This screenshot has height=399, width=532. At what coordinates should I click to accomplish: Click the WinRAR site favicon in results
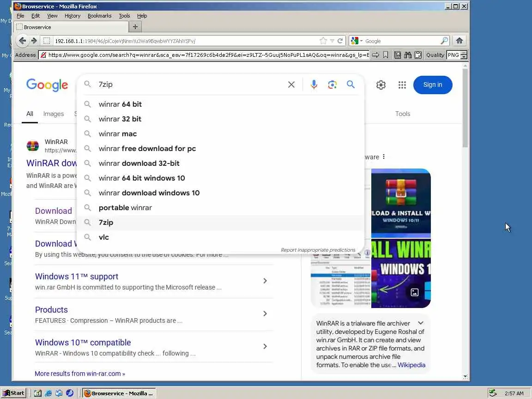click(33, 145)
